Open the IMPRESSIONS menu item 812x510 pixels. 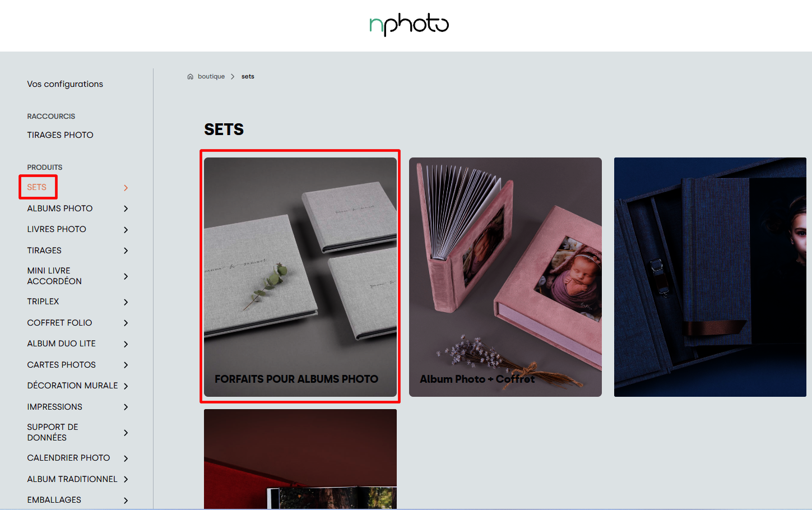(54, 407)
